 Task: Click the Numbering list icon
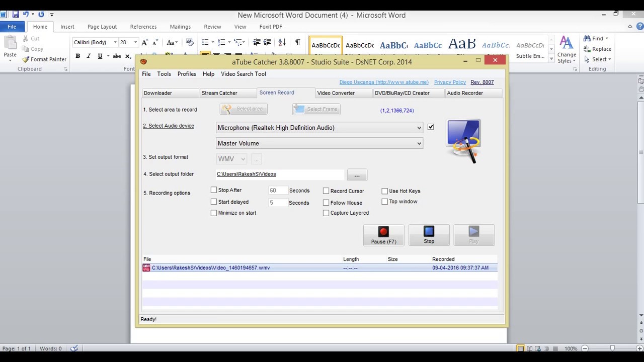[x=221, y=43]
